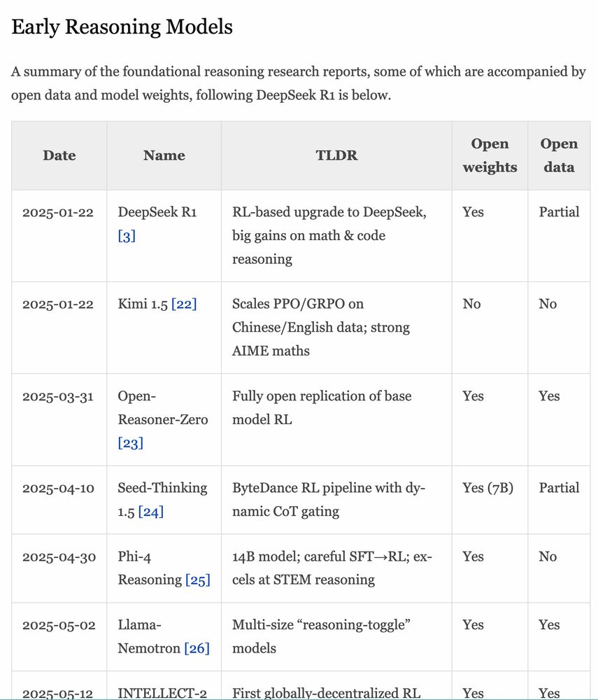This screenshot has height=700, width=598.
Task: Click the Open data column header
Action: [559, 155]
